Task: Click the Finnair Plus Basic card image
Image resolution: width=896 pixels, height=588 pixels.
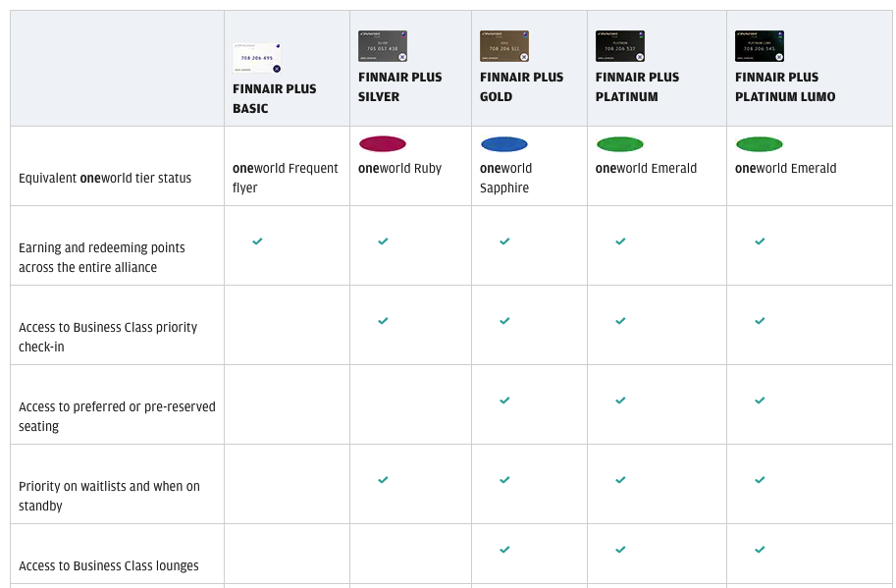Action: pyautogui.click(x=256, y=58)
